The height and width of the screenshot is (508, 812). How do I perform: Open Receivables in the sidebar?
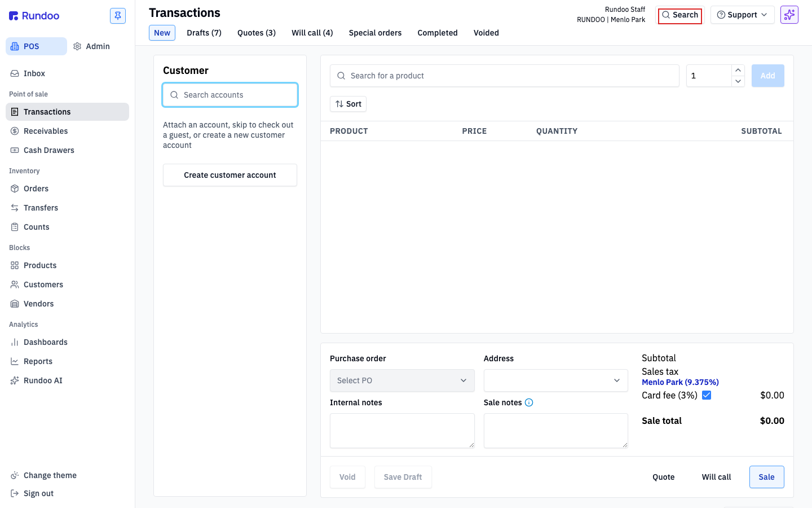point(68,131)
